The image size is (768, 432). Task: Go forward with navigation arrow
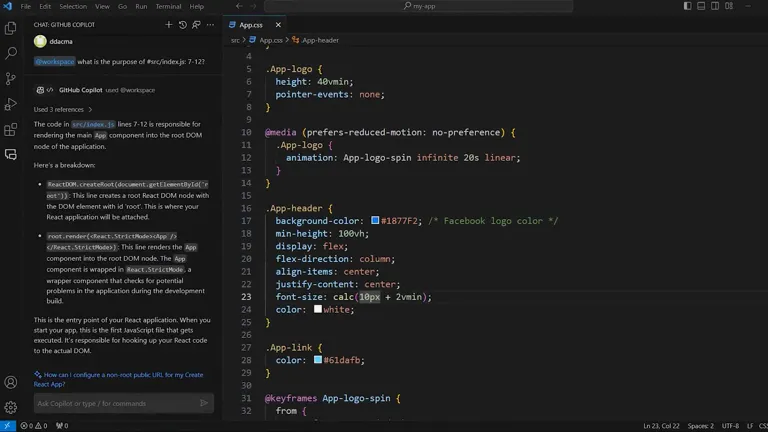[253, 6]
